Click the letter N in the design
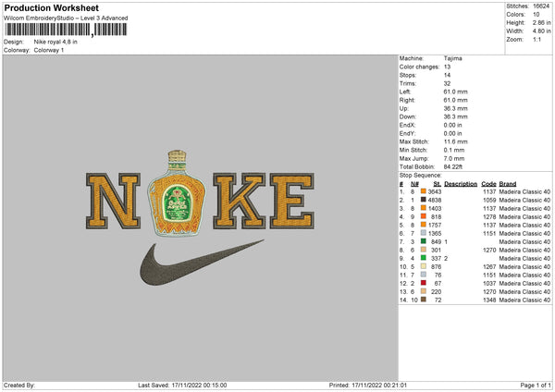This screenshot has width=555, height=392. click(113, 201)
